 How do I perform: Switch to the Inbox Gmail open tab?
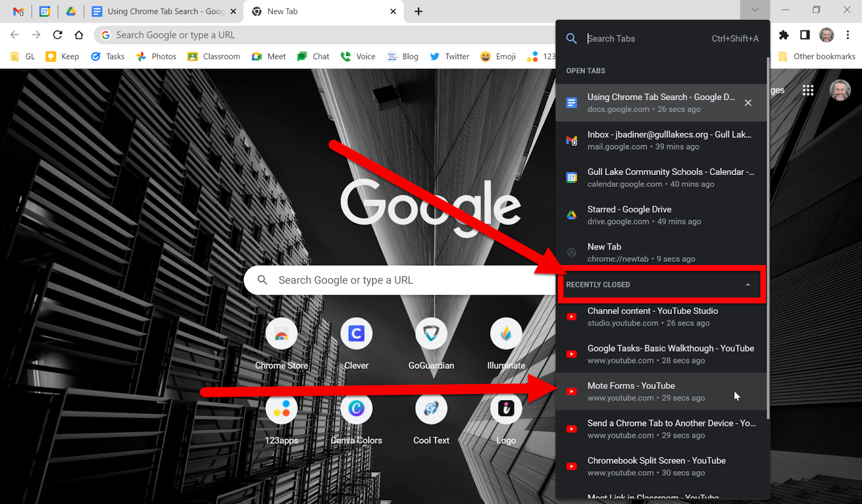click(661, 140)
